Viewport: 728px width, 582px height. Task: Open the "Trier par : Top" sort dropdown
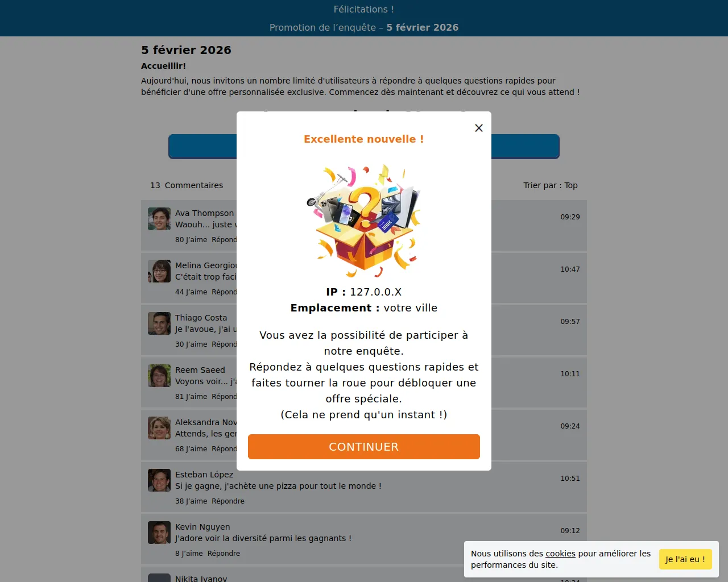551,185
